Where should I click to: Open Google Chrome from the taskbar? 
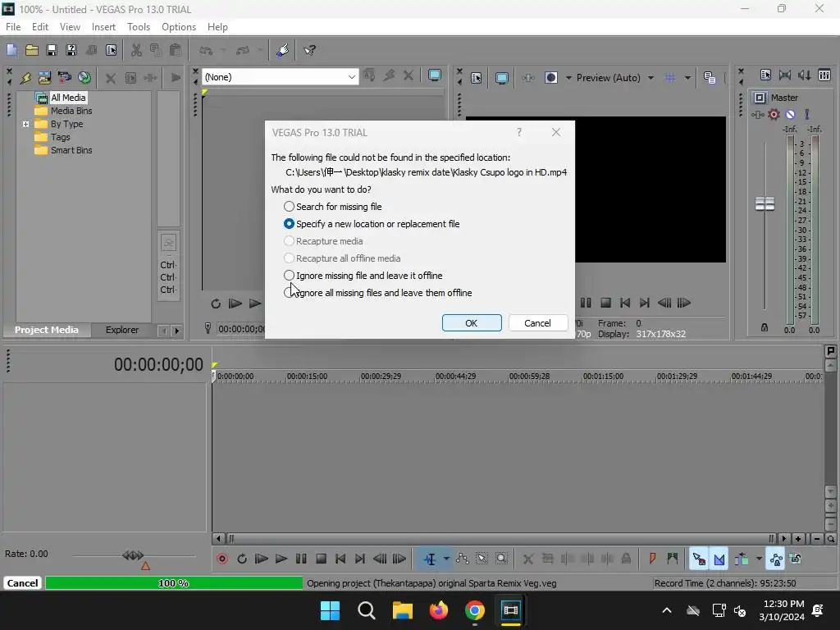475,610
